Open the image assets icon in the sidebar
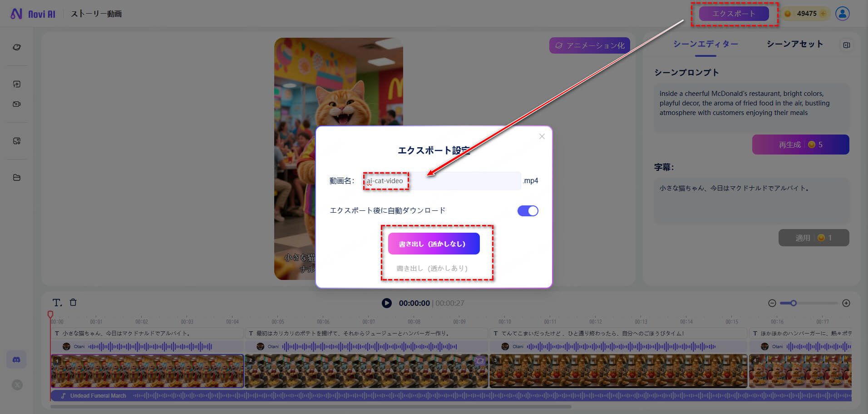This screenshot has width=868, height=414. [17, 141]
